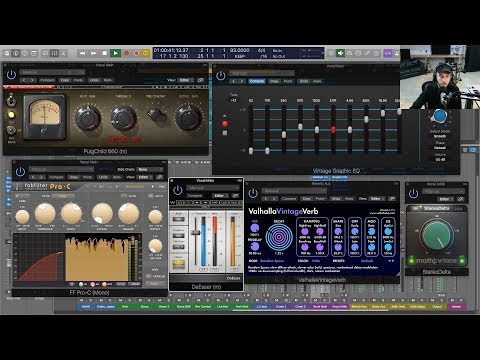
Task: Click the large green StereoDelta knob
Action: coord(437,234)
